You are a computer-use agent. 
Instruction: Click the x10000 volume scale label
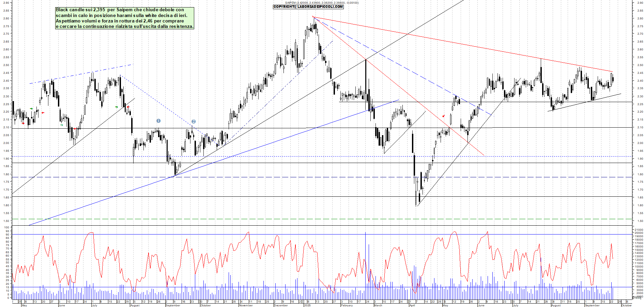(637, 298)
